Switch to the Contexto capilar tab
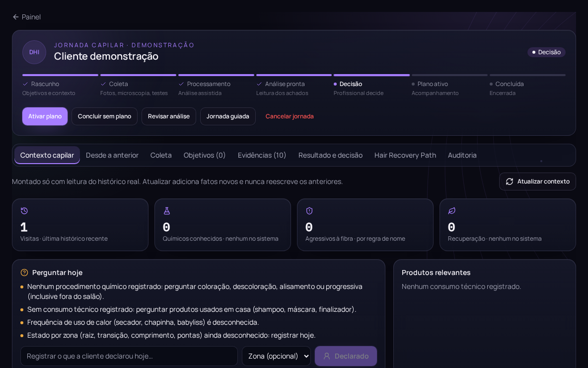 pyautogui.click(x=47, y=155)
